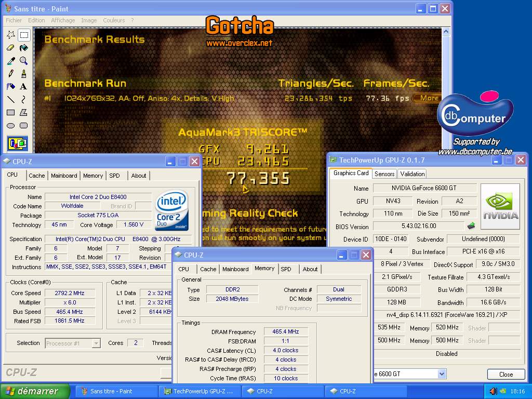Open the ? help menu in Paint
The width and height of the screenshot is (532, 399).
[132, 20]
